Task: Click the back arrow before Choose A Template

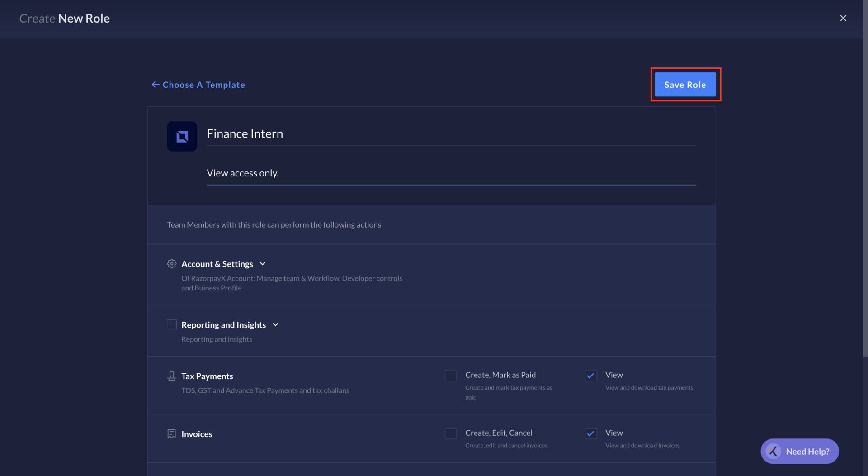Action: tap(155, 85)
